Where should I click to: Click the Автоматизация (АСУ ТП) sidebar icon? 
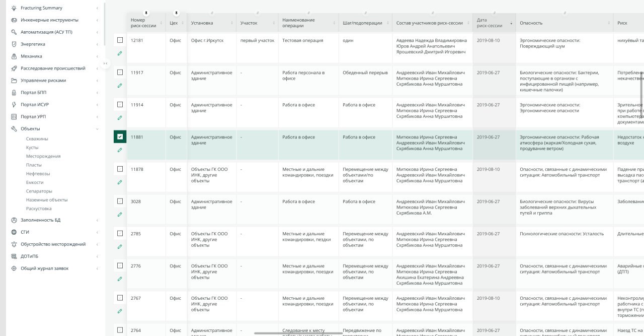pos(14,32)
